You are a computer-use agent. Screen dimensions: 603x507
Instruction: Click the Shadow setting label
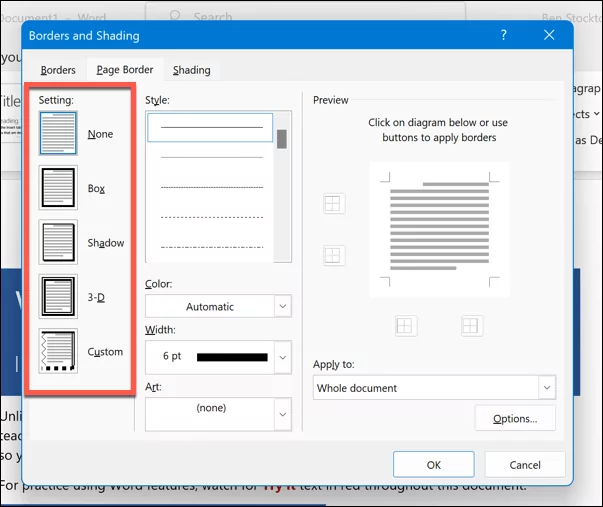pos(106,243)
